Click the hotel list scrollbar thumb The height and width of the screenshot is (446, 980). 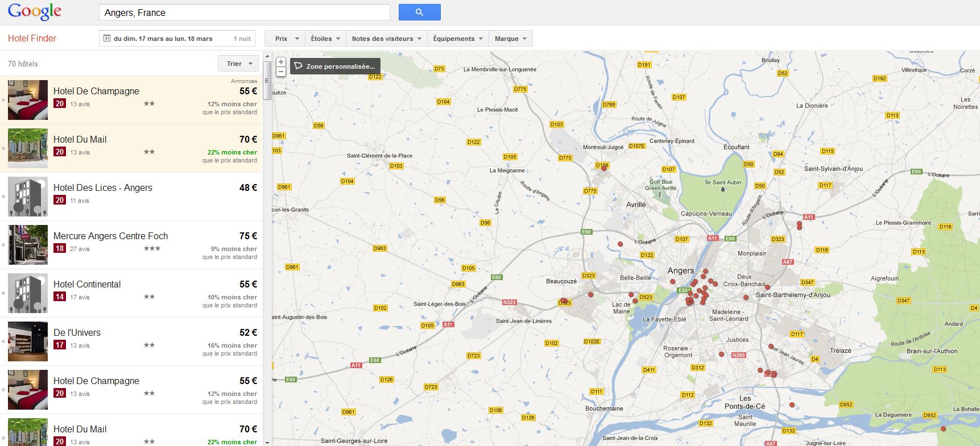pyautogui.click(x=267, y=81)
